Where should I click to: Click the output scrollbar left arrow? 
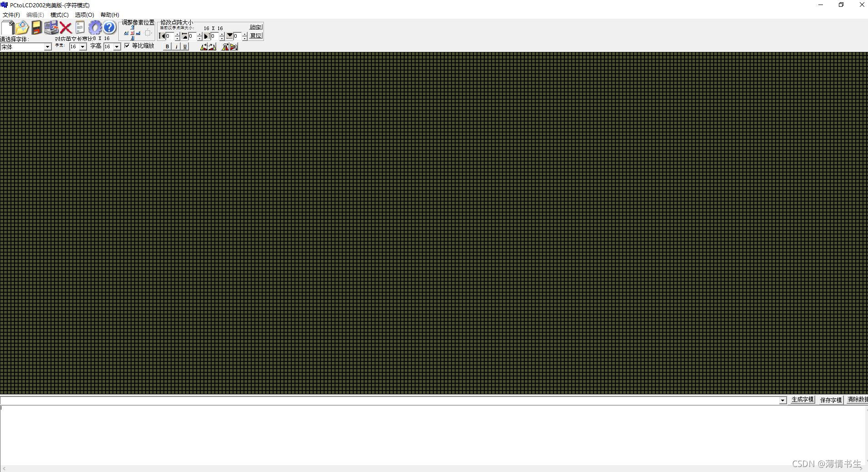[4, 468]
